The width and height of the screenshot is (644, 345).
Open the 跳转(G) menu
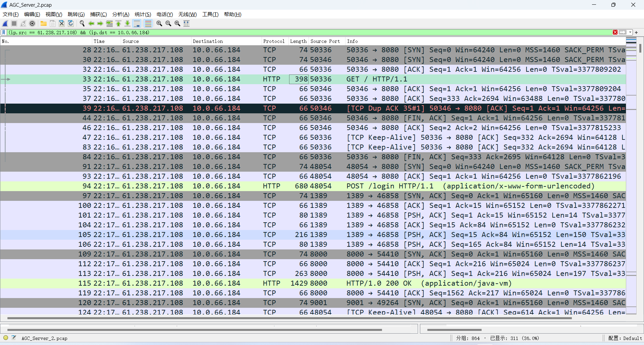coord(76,14)
